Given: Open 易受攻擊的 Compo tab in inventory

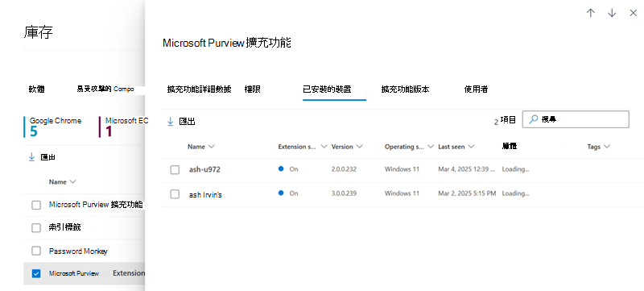Looking at the screenshot, I should (x=105, y=89).
